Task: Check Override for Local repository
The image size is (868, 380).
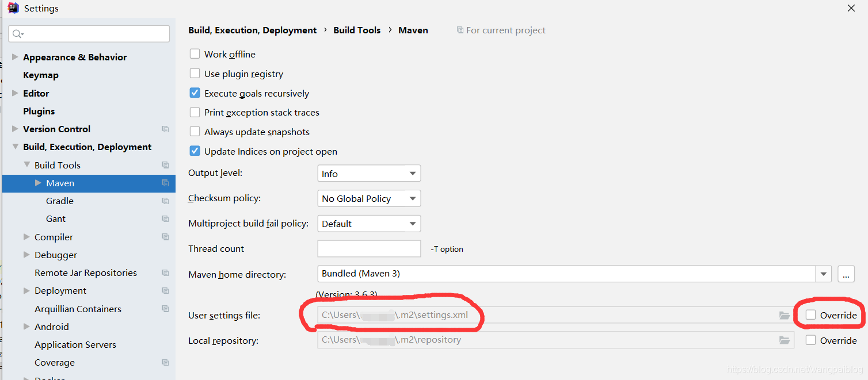Action: [811, 340]
